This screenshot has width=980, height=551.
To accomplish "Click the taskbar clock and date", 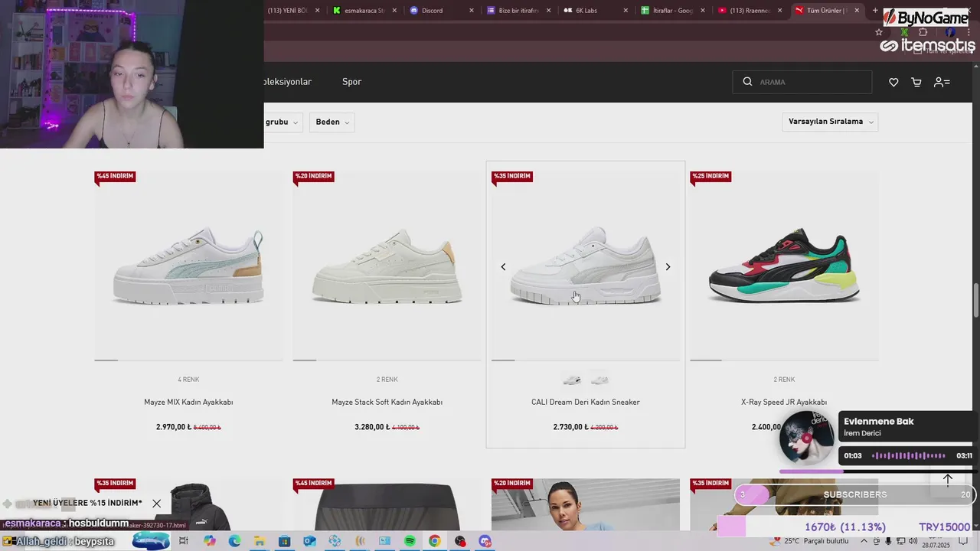I will point(936,541).
